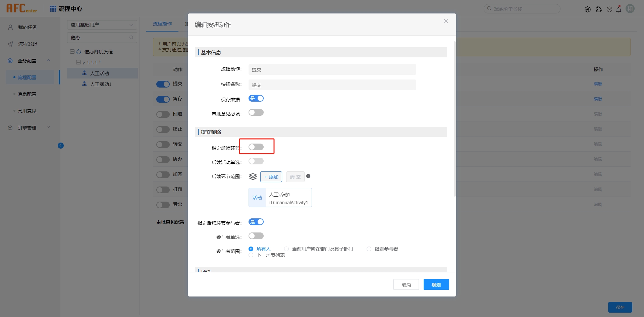This screenshot has height=317, width=644.
Task: Click the 确定 button
Action: click(x=436, y=284)
